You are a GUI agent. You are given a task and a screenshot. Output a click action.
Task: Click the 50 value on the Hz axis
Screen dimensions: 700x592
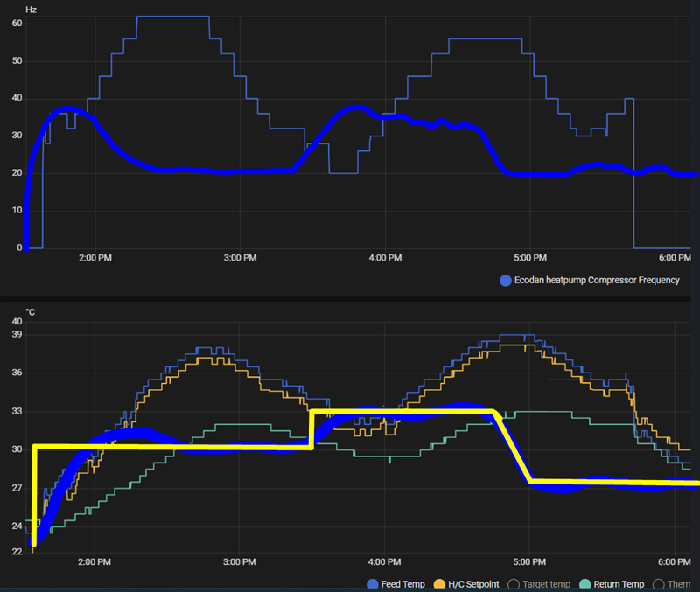click(17, 60)
